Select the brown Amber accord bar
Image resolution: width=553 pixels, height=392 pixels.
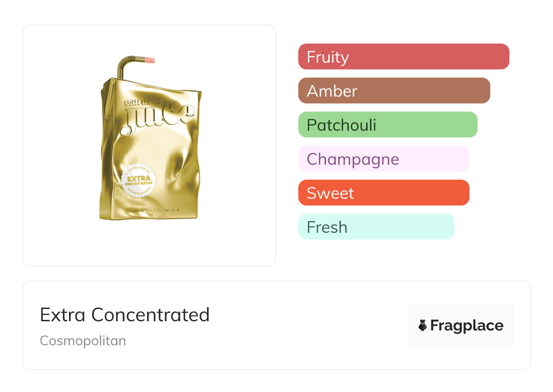coord(394,91)
